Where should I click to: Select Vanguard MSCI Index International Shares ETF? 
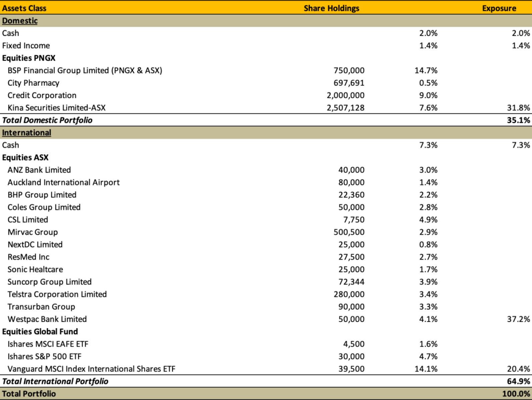click(x=91, y=369)
